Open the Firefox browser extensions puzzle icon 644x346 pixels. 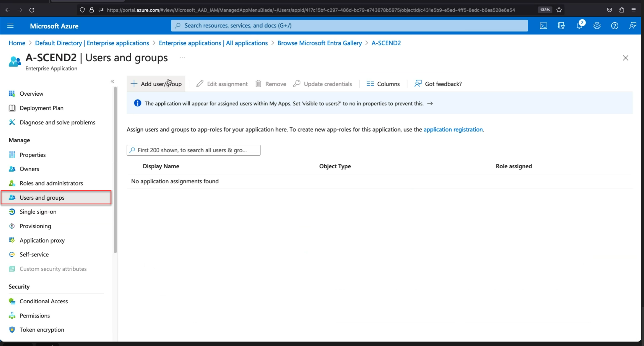(621, 10)
